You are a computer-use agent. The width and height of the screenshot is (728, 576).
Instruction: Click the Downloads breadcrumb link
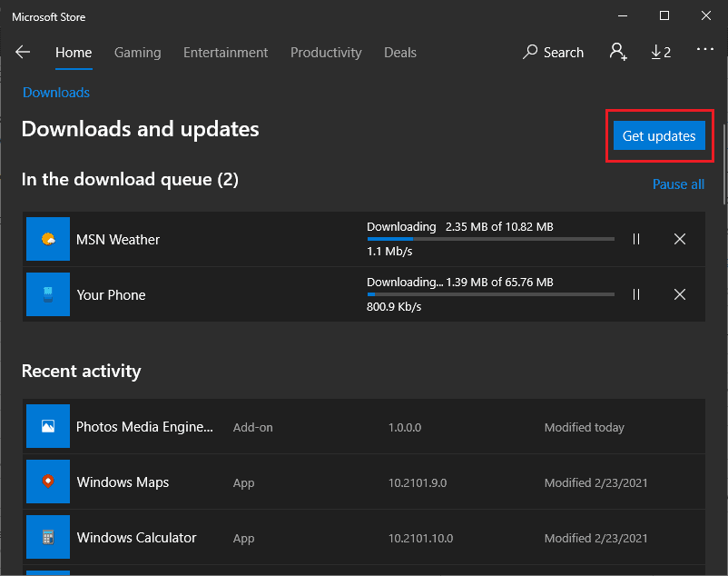point(56,93)
